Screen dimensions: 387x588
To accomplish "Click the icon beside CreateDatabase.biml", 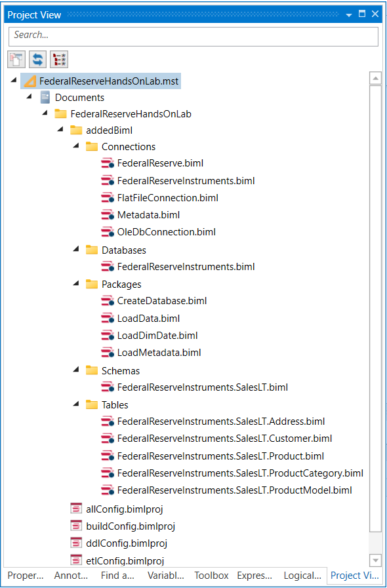I will point(108,301).
